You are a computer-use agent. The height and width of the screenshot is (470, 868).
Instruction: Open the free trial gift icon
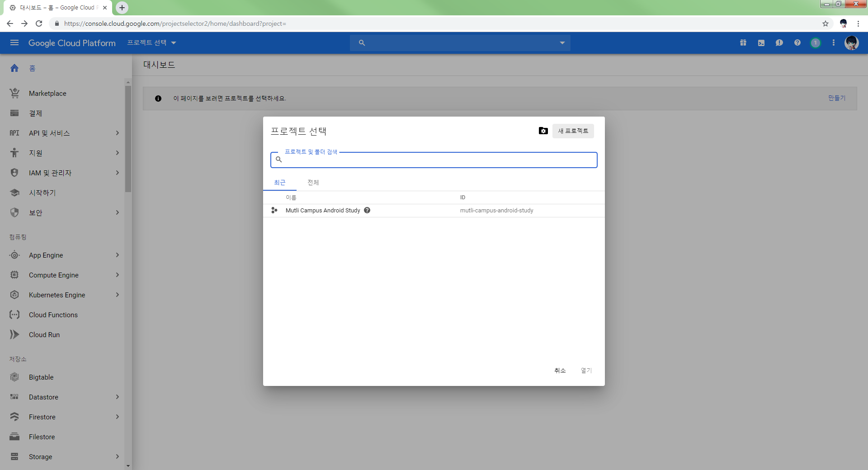point(743,42)
